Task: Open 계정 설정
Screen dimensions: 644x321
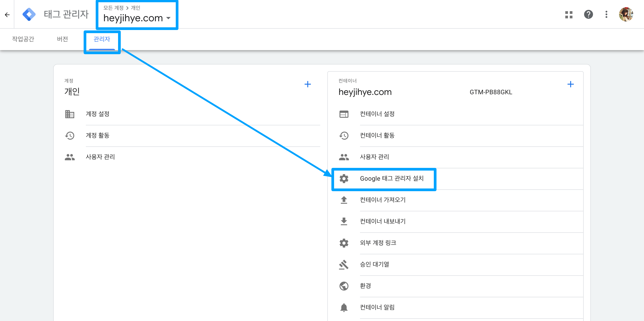Action: coord(97,114)
